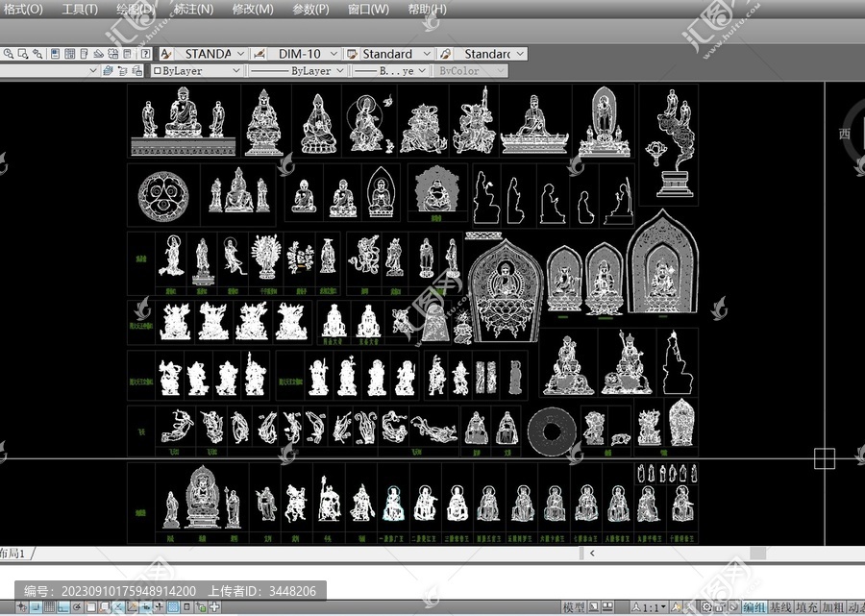Expand the Standard table style dropdown
This screenshot has height=616, width=865.
427,54
